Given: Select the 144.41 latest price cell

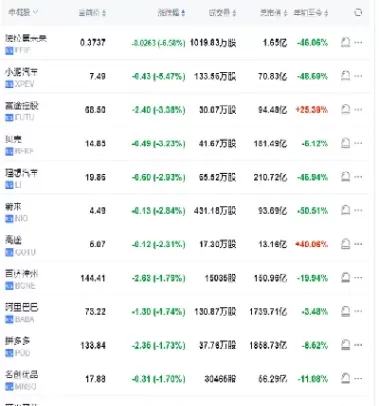Looking at the screenshot, I should click(x=93, y=278).
